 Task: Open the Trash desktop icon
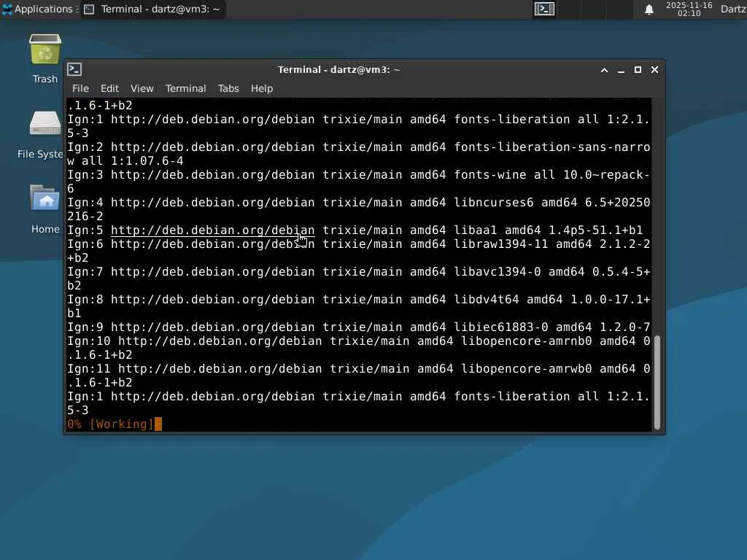click(x=45, y=50)
